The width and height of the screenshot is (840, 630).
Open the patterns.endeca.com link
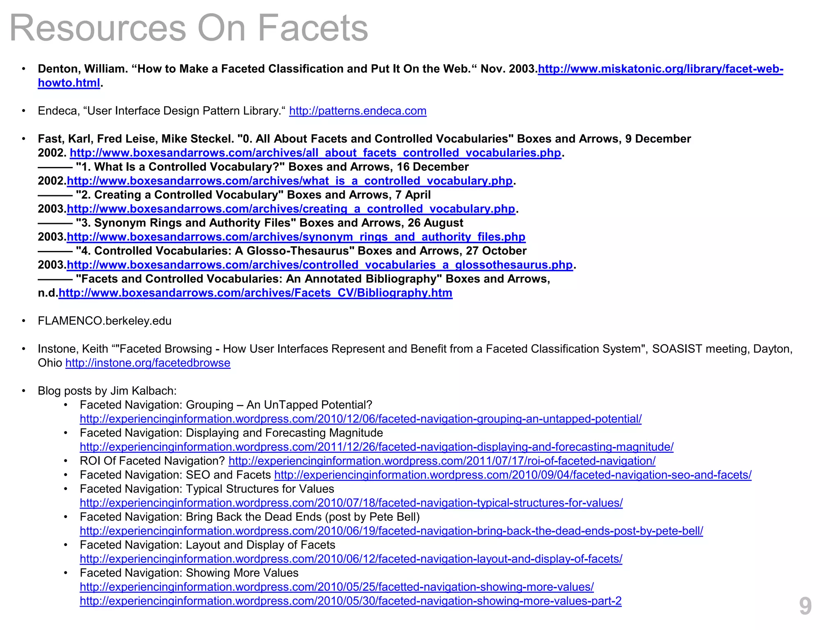[358, 111]
